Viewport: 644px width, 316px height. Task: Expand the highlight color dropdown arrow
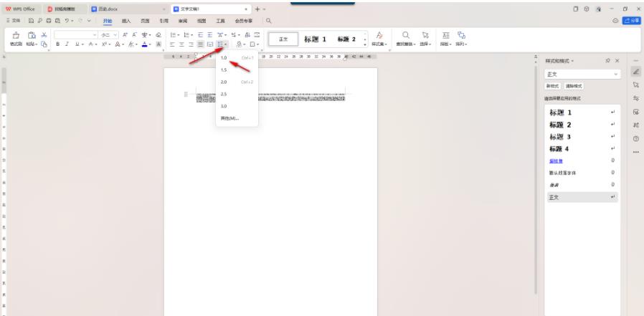(x=137, y=44)
